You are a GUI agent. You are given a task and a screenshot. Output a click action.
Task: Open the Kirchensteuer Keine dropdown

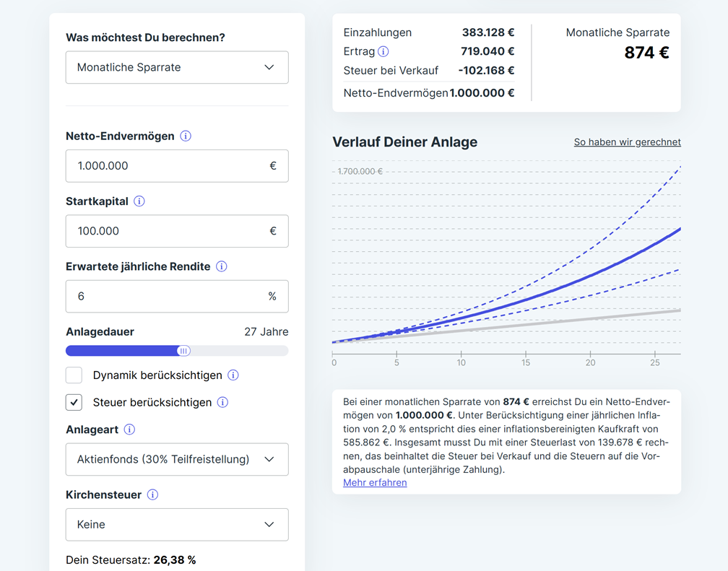pos(177,525)
